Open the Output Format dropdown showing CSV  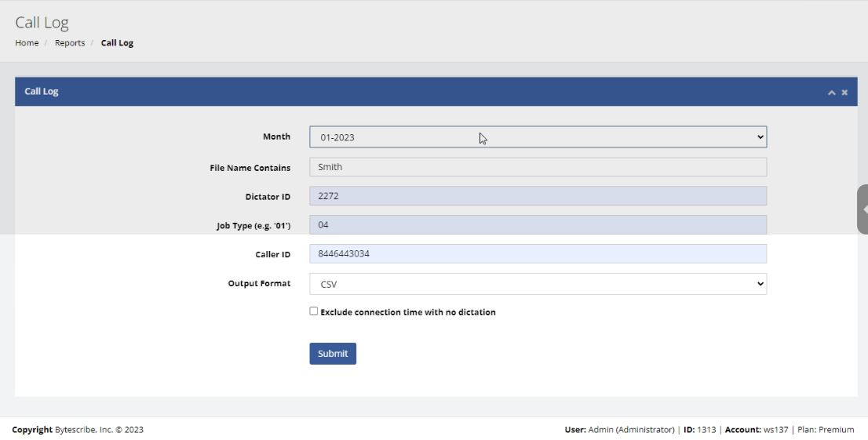point(538,284)
